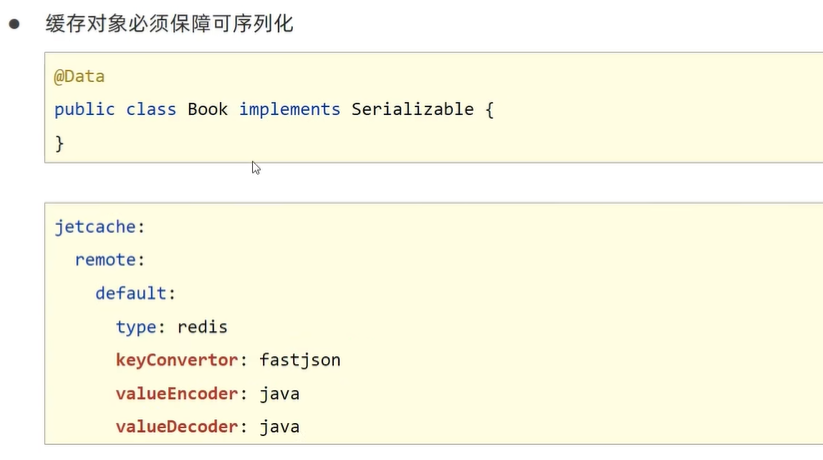The width and height of the screenshot is (823, 460).
Task: Click the "java" value after valueEncoder
Action: [x=279, y=394]
